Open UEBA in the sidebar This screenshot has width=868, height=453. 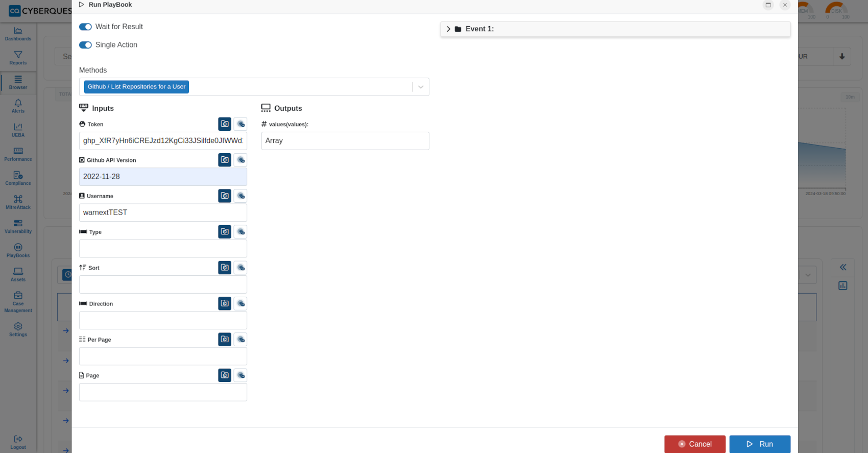pos(18,130)
